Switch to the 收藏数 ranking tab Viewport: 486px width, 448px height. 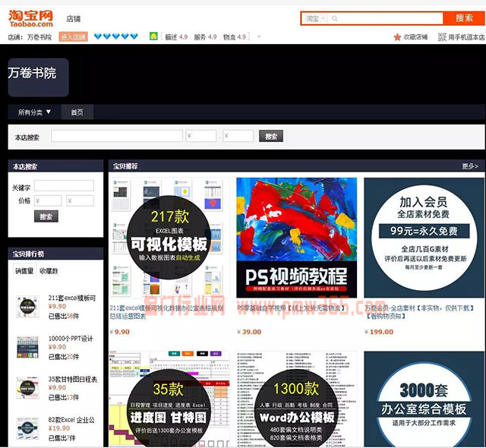[x=49, y=271]
